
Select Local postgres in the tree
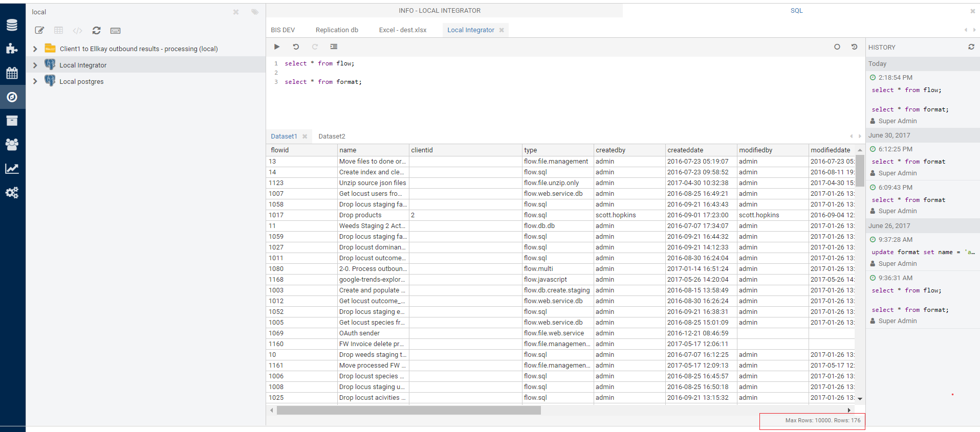(81, 82)
